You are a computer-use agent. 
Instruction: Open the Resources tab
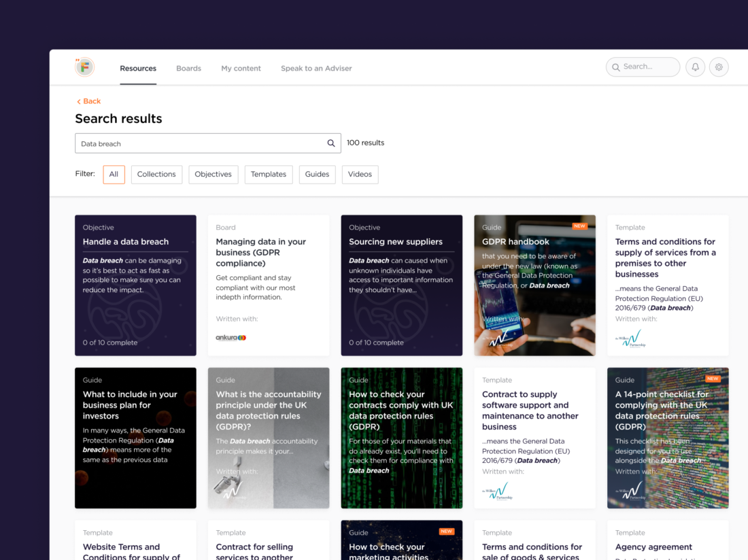[x=138, y=68]
